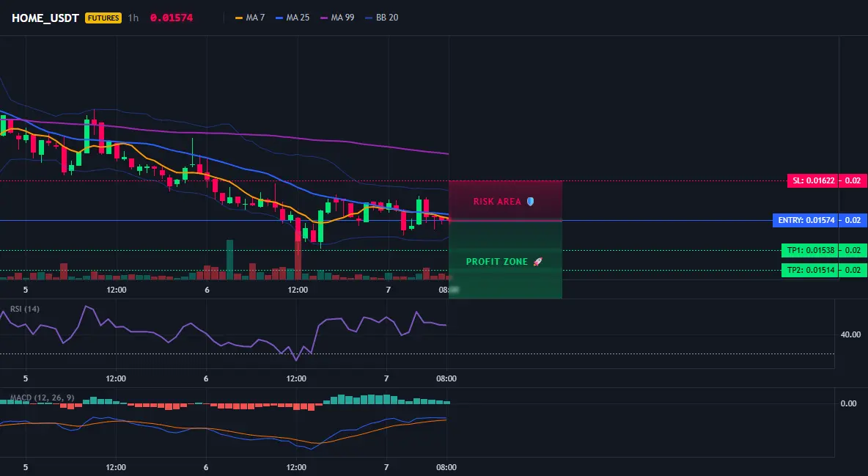Toggle the BB 20 legend item
The width and height of the screenshot is (868, 476).
[x=382, y=18]
